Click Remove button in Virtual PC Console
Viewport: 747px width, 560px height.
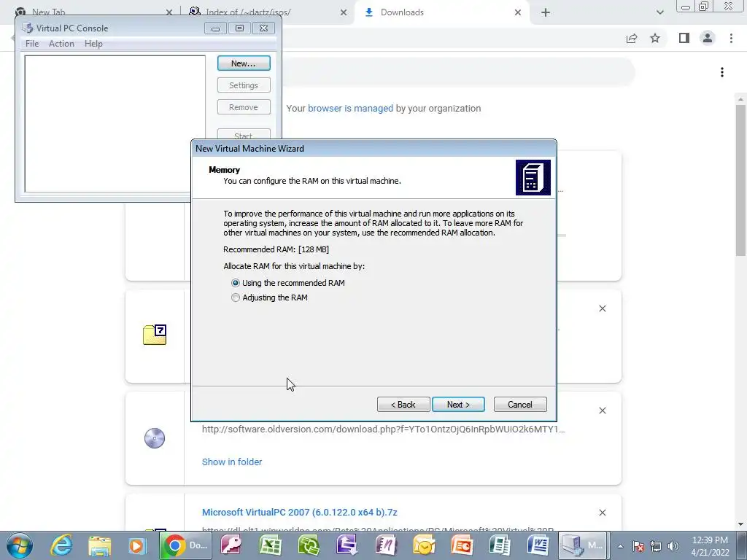244,107
